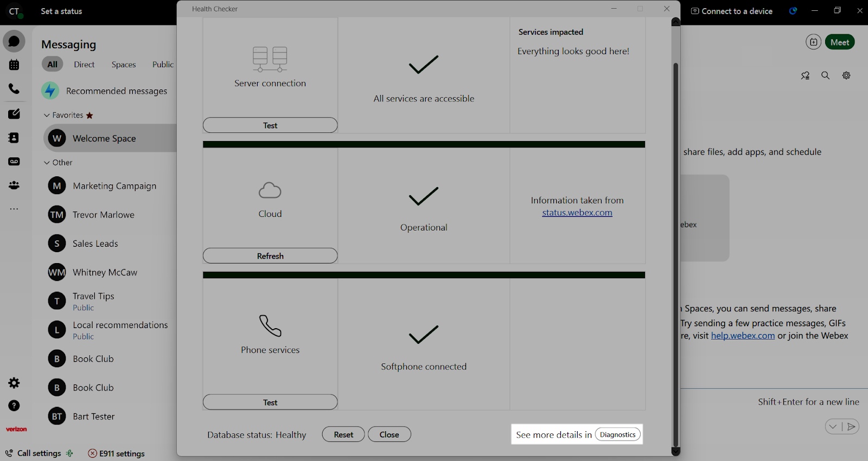Viewport: 868px width, 461px height.
Task: Click the Call settings phone icon
Action: pos(9,453)
